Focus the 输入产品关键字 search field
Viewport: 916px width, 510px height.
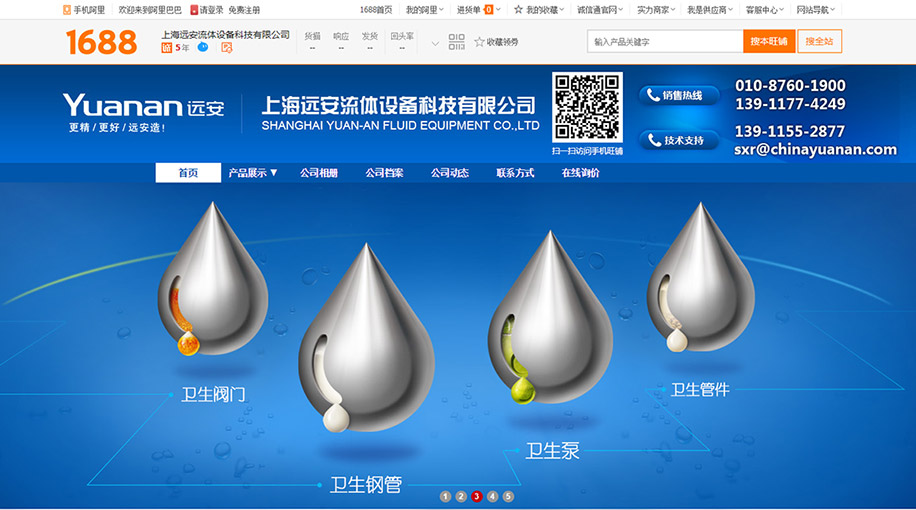(665, 41)
